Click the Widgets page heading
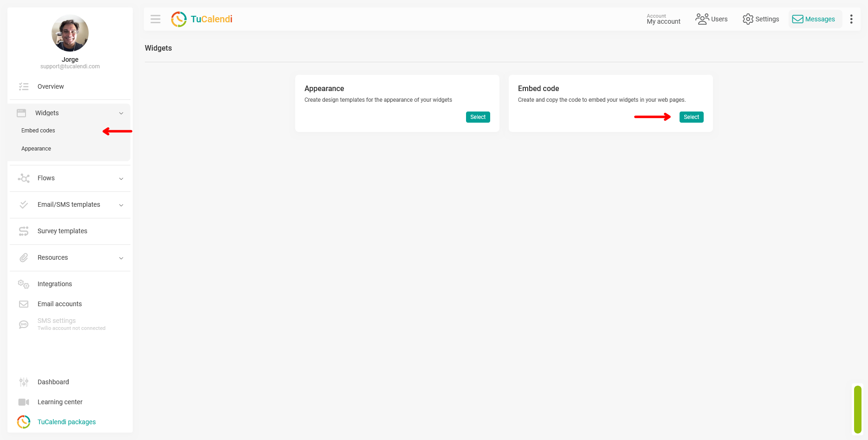Screen dimensions: 868x440 tap(158, 48)
